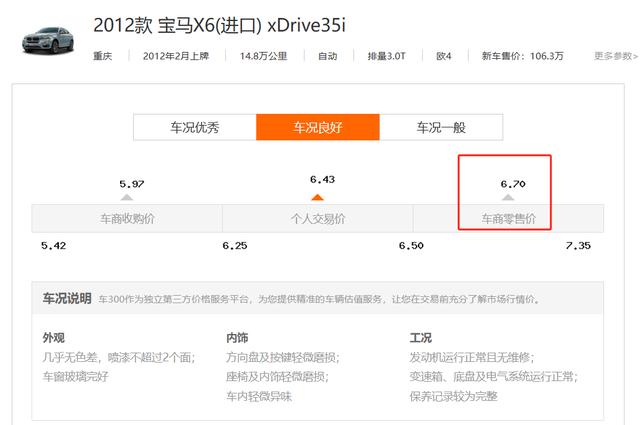Click the 5.42 range value
The width and height of the screenshot is (640, 425).
click(53, 246)
